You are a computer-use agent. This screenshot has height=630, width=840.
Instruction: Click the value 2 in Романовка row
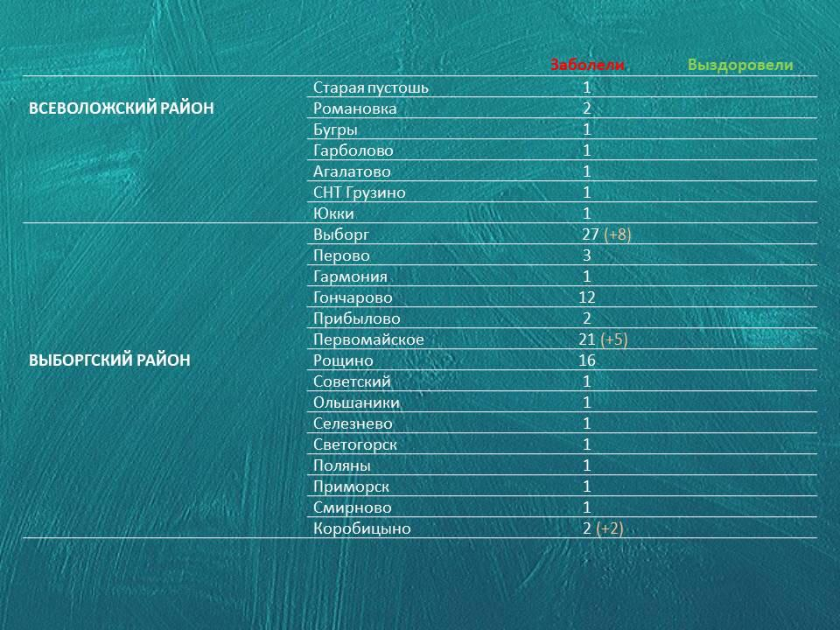[x=586, y=108]
